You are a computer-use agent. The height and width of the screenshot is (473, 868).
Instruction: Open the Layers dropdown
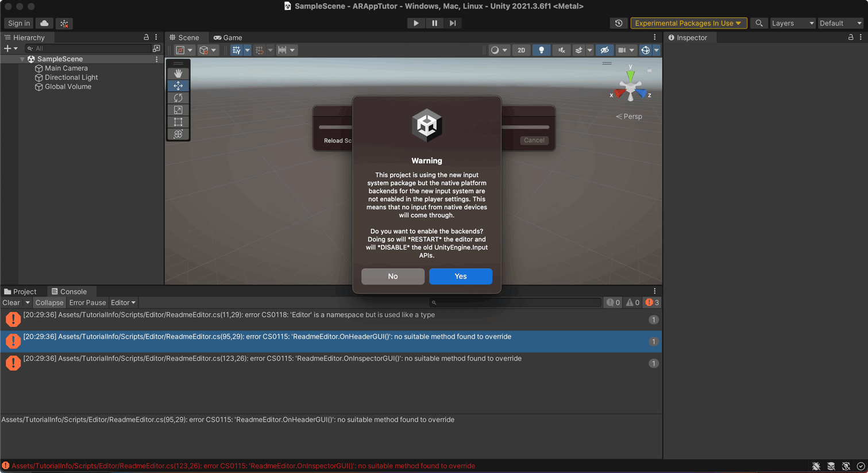pyautogui.click(x=792, y=23)
